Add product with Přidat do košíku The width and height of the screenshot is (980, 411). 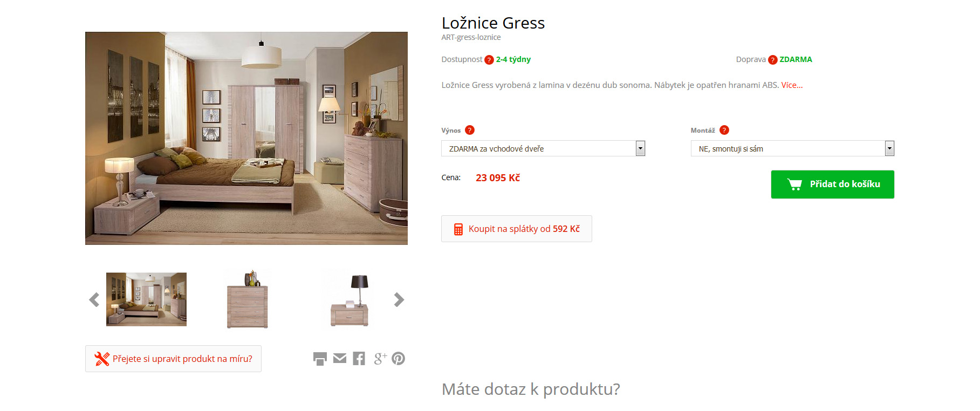[x=832, y=184]
